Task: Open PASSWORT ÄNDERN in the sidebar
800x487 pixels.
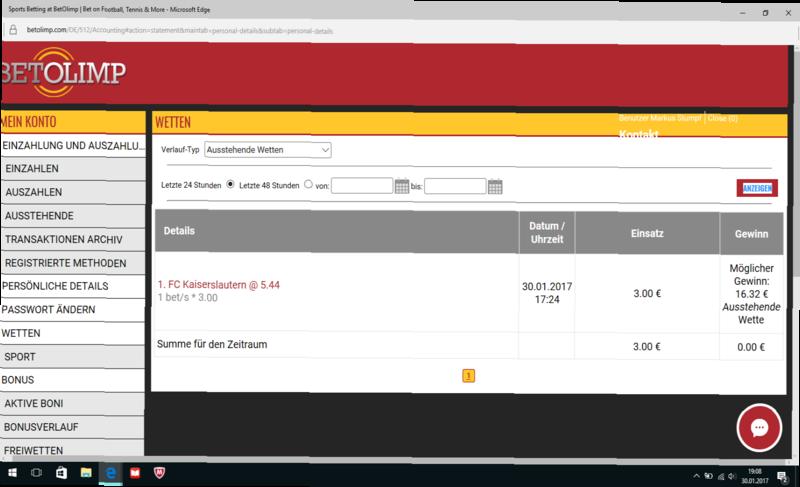Action: coord(73,310)
